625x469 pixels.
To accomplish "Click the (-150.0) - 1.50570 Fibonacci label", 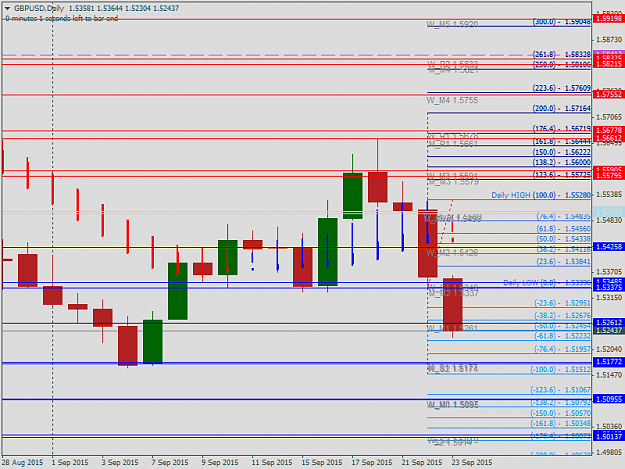I will click(x=560, y=413).
